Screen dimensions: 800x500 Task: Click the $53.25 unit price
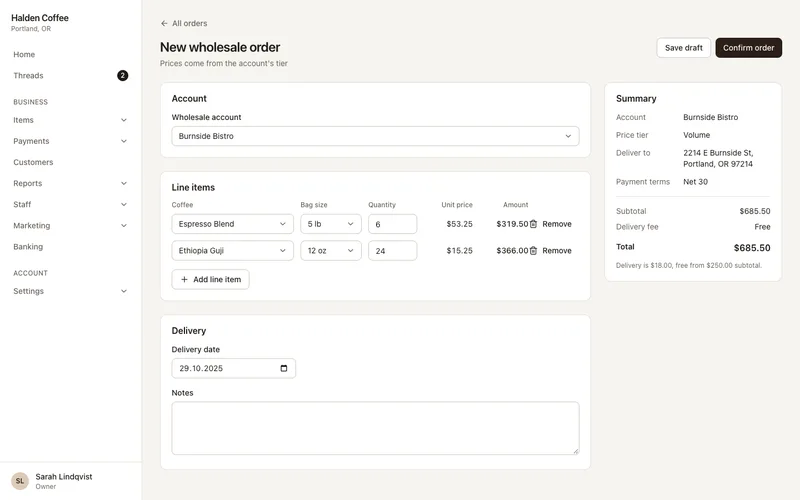point(459,224)
